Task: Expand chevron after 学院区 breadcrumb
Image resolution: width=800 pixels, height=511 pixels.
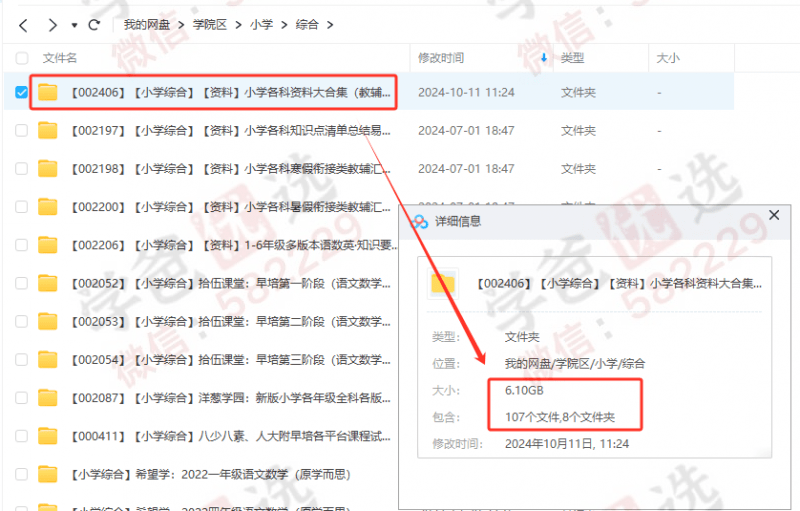Action: (x=238, y=25)
